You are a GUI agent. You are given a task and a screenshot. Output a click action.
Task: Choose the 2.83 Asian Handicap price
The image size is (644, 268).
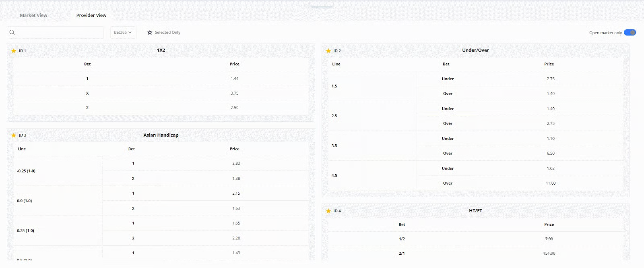tap(236, 163)
